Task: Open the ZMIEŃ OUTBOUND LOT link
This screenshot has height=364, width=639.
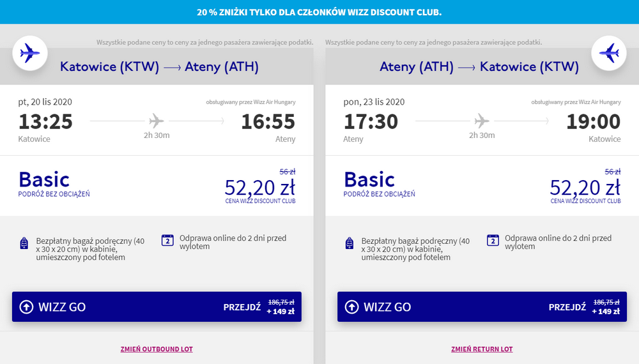Action: click(x=157, y=349)
